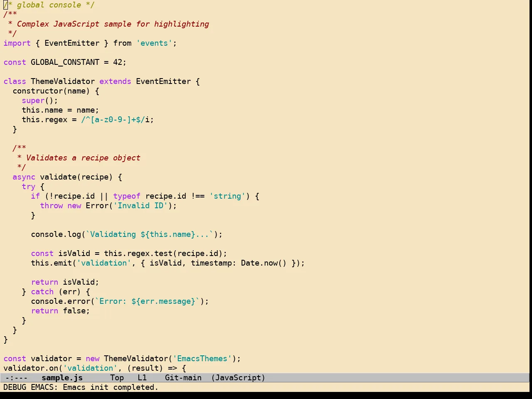Click the 'async' keyword
The width and height of the screenshot is (532, 399).
(x=24, y=177)
